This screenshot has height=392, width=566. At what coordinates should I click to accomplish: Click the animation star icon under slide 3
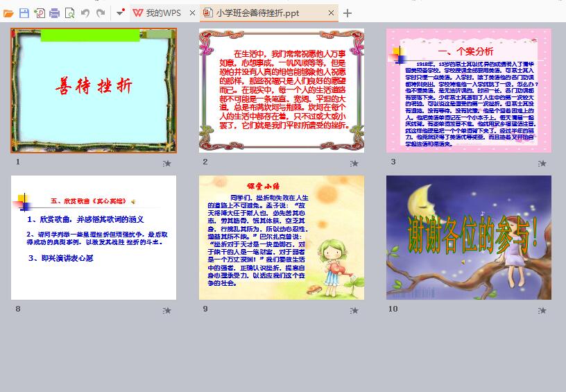point(542,164)
